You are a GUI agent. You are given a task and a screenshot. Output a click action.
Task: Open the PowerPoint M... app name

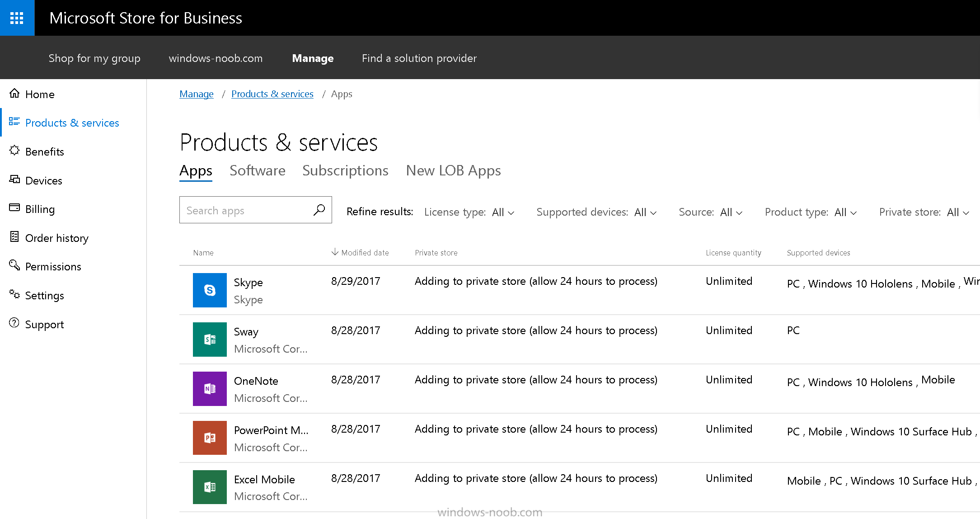[271, 430]
